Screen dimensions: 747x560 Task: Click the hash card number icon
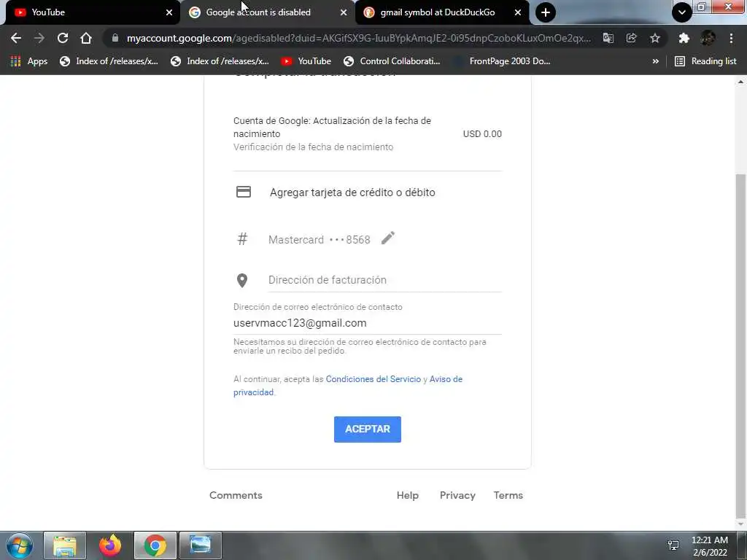point(242,238)
